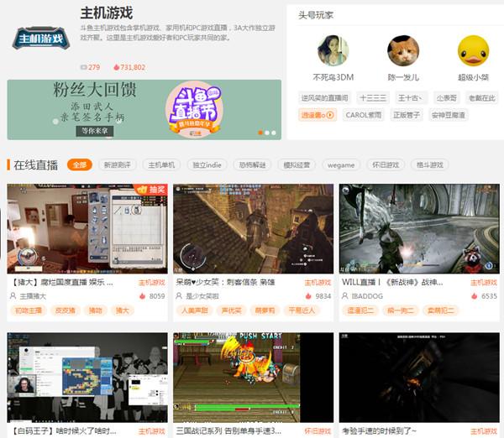Click the 呆萌♥少女笑 stream title link
The image size is (504, 438).
pos(225,282)
